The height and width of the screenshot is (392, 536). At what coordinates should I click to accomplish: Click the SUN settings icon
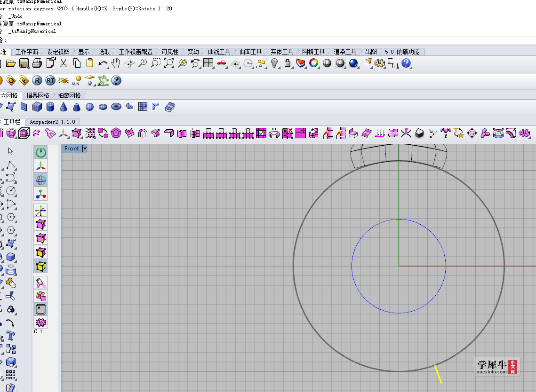point(77,80)
